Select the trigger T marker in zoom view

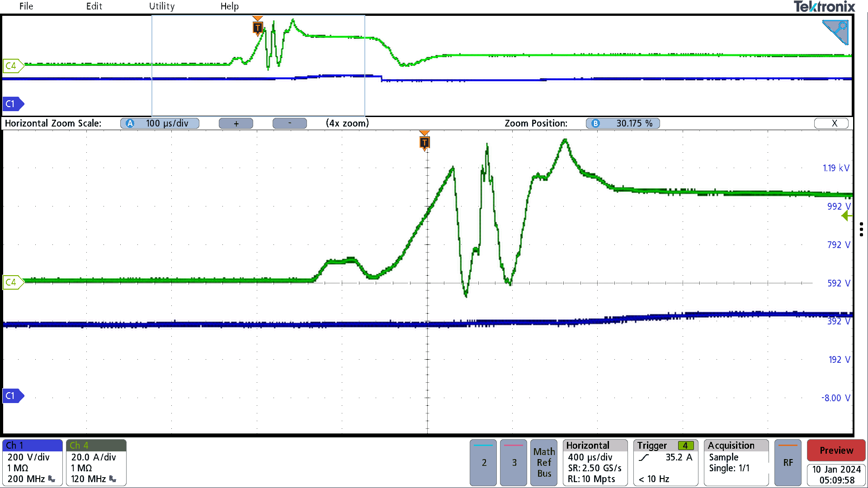tap(425, 143)
